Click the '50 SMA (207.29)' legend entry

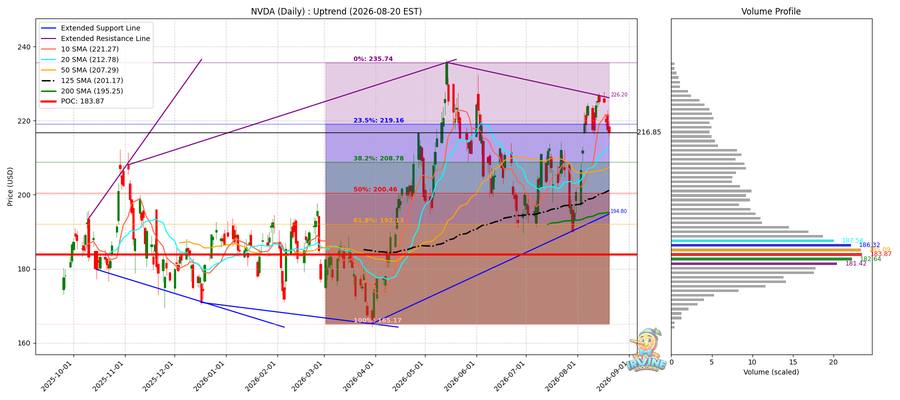(80, 70)
